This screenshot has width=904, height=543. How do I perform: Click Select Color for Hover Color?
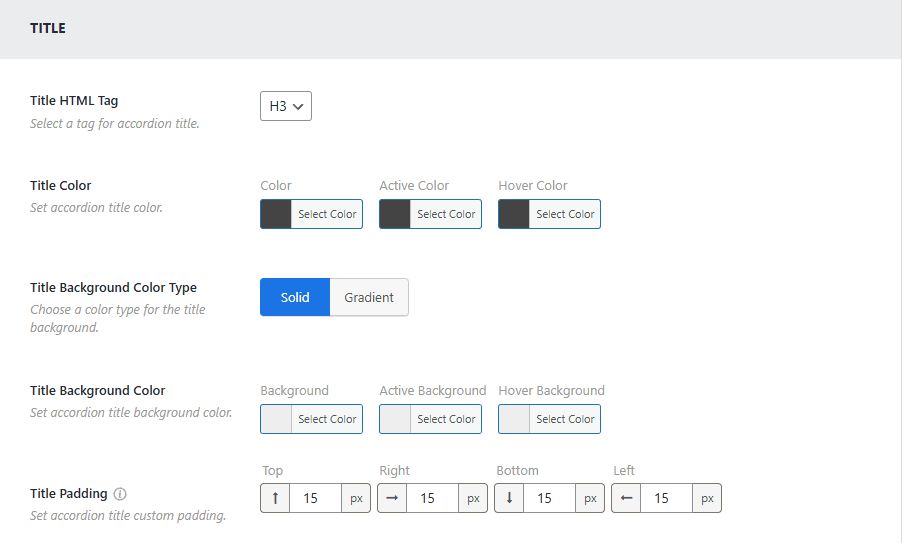(x=565, y=214)
